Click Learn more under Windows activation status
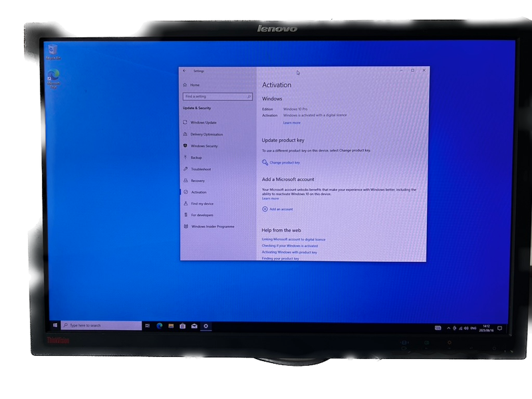Image resolution: width=532 pixels, height=399 pixels. pos(292,123)
